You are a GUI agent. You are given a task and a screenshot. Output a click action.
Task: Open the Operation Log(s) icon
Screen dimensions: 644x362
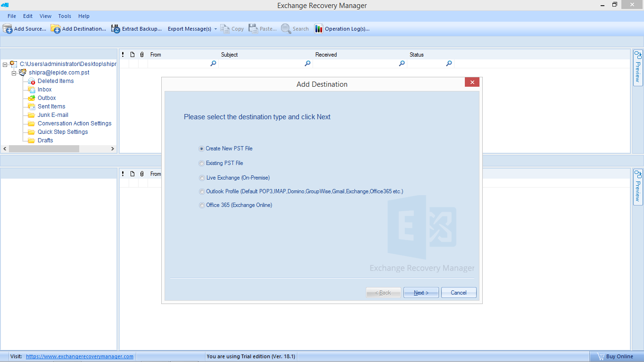[x=319, y=29]
